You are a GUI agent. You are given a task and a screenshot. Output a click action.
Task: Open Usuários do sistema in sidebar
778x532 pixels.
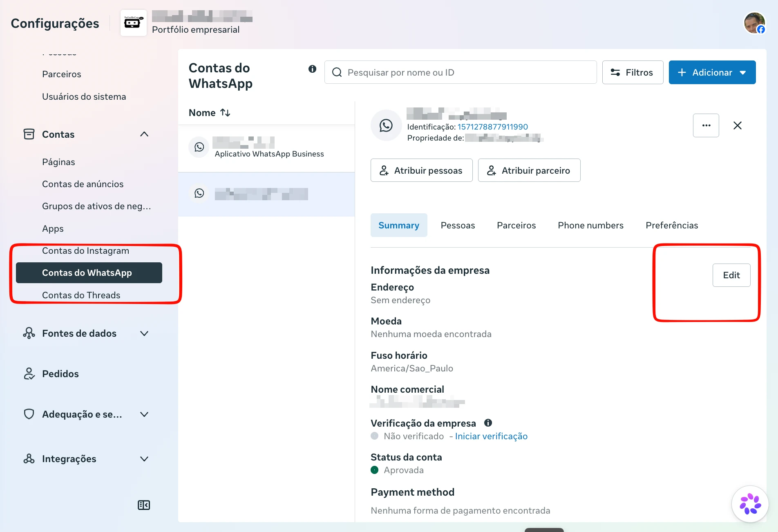84,96
